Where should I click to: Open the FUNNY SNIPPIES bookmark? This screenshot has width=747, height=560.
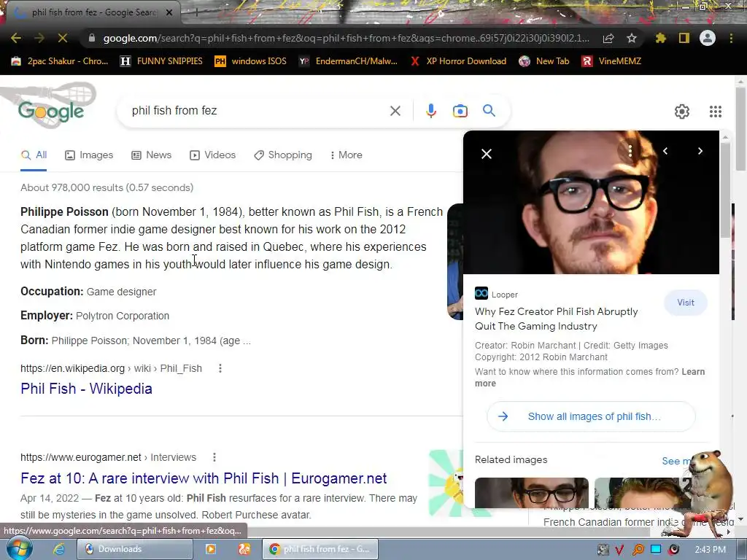coord(161,61)
